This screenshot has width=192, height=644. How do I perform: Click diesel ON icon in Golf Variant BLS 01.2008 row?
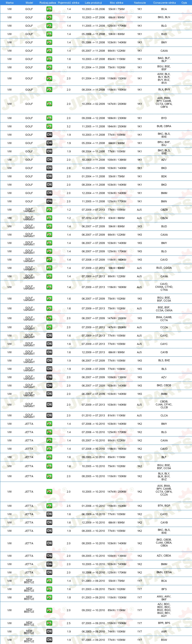point(49,369)
